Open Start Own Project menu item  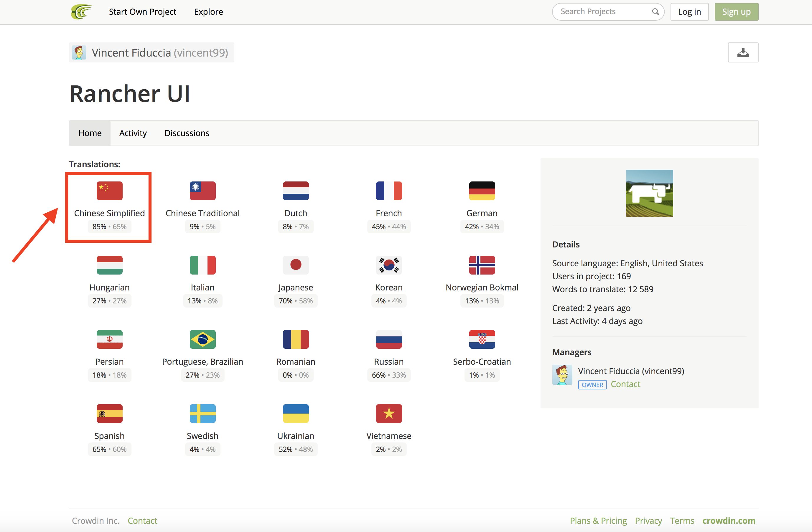[x=142, y=11]
